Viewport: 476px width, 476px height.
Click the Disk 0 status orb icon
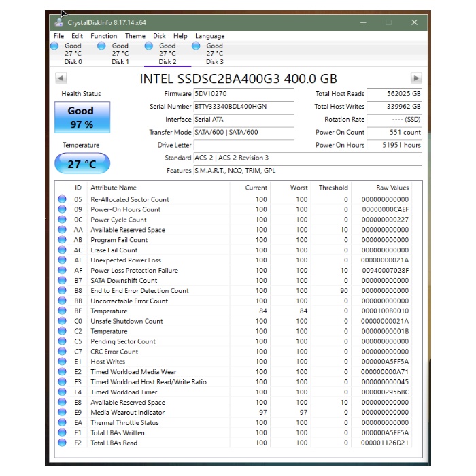[x=55, y=46]
